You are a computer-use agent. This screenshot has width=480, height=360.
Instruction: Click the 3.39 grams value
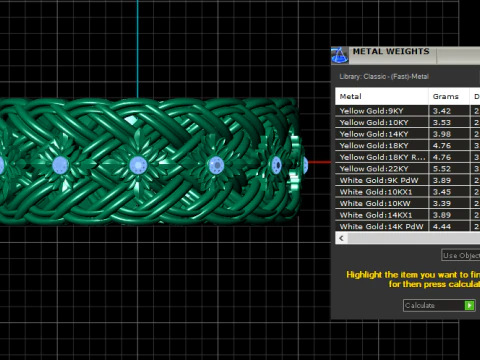coord(442,203)
